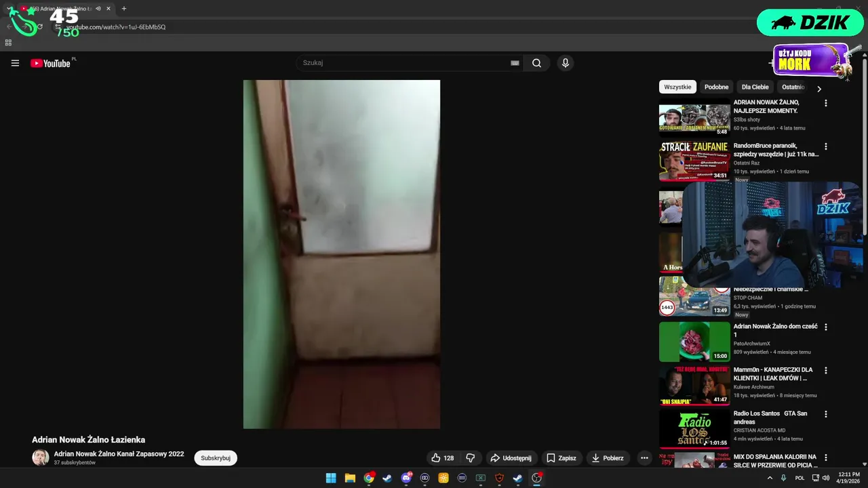Click the vertical video player
The width and height of the screenshot is (868, 488).
(342, 254)
